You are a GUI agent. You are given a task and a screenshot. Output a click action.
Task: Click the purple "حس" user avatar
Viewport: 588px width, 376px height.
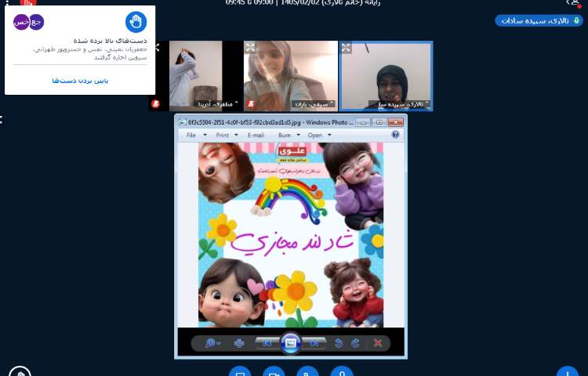click(21, 22)
